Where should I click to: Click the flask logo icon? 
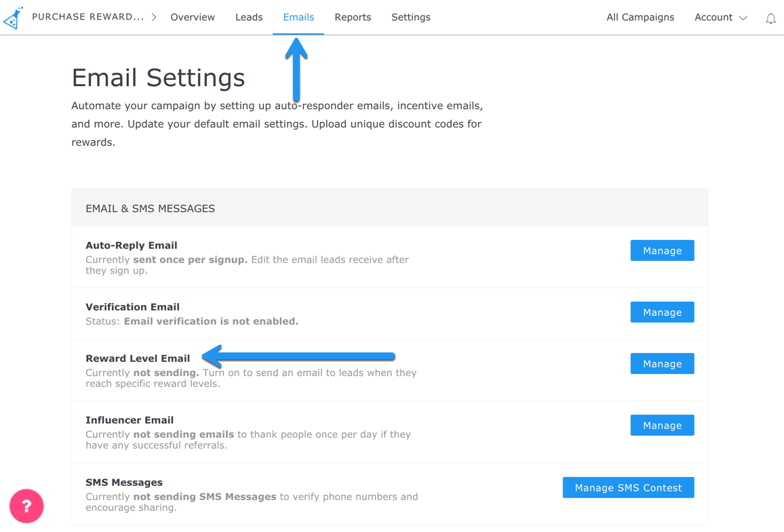click(14, 18)
